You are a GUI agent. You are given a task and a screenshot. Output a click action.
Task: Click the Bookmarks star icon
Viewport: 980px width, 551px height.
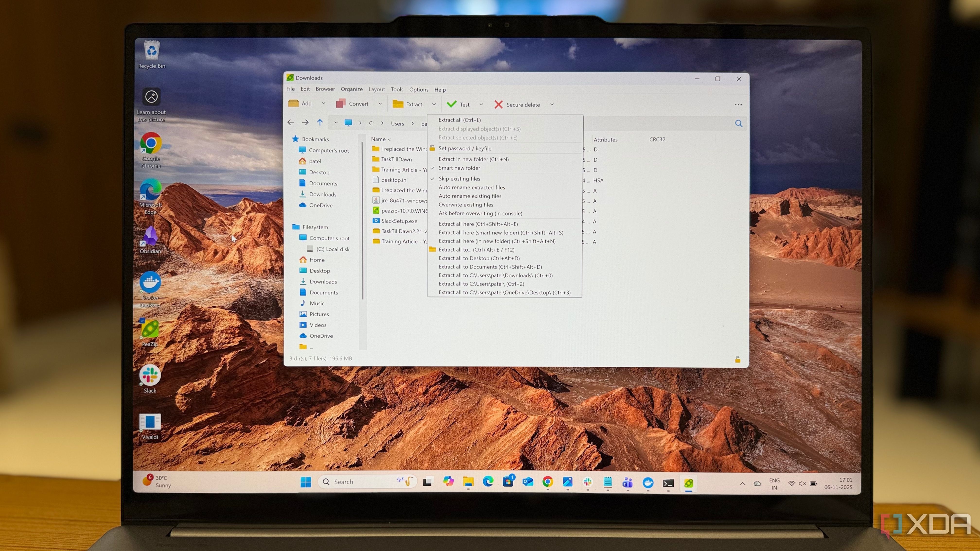(x=295, y=139)
